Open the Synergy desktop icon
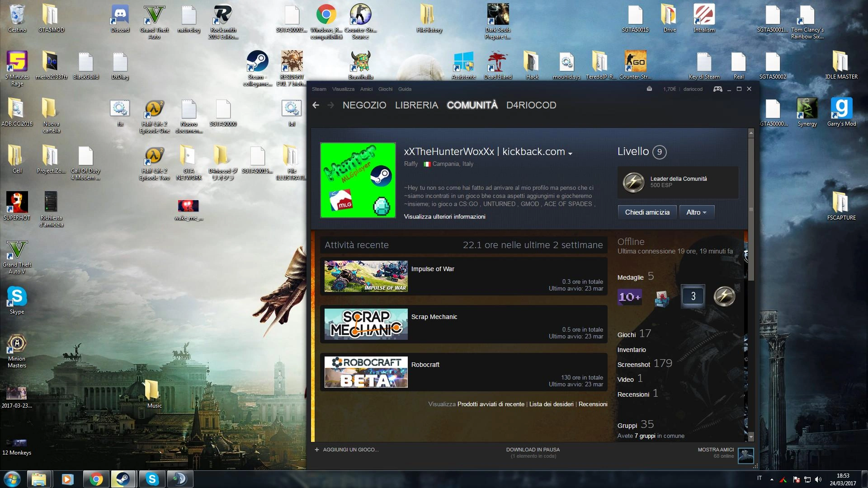The width and height of the screenshot is (868, 488). (807, 112)
